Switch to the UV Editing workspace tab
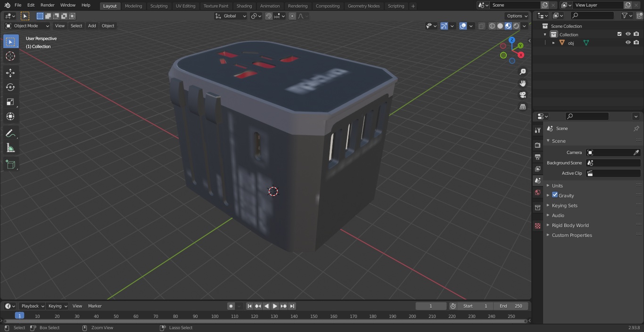 [x=185, y=6]
